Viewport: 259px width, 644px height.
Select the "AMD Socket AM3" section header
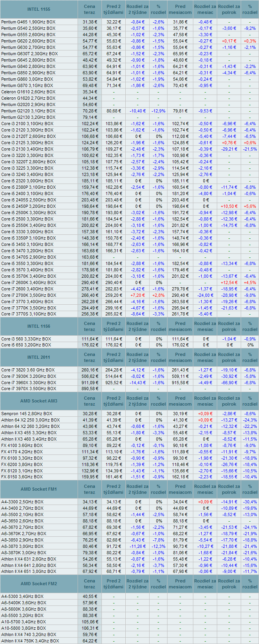(x=39, y=401)
